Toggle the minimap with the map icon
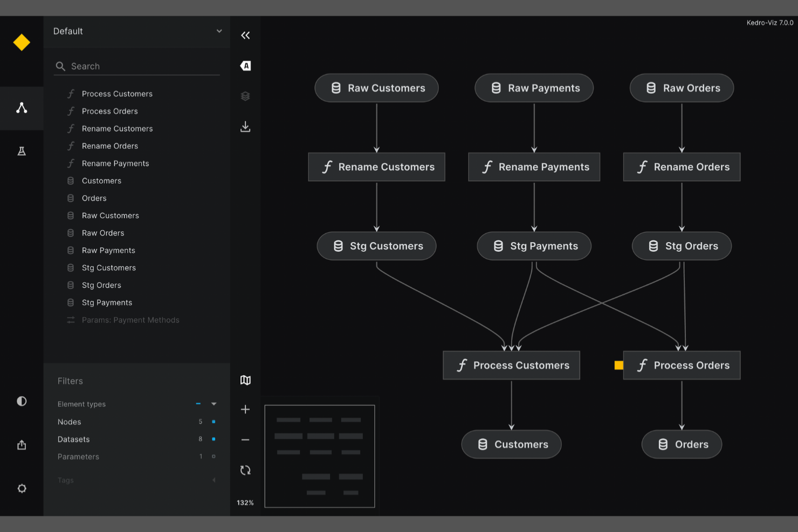 click(245, 380)
